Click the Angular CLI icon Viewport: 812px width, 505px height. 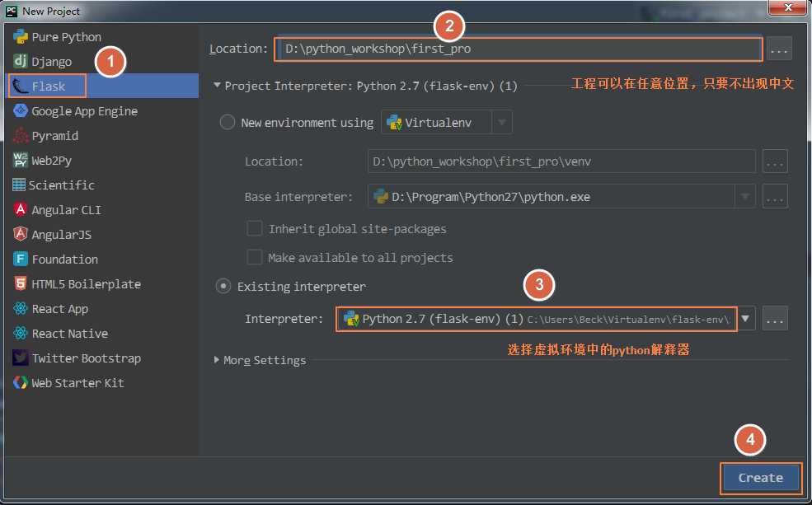pos(20,209)
